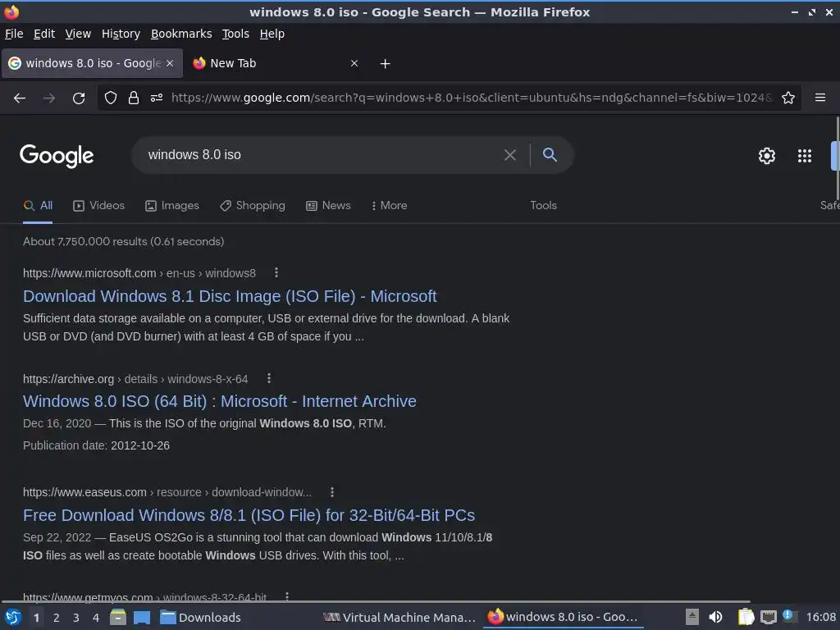Open Download Windows 8.1 Disc Image link

point(230,296)
